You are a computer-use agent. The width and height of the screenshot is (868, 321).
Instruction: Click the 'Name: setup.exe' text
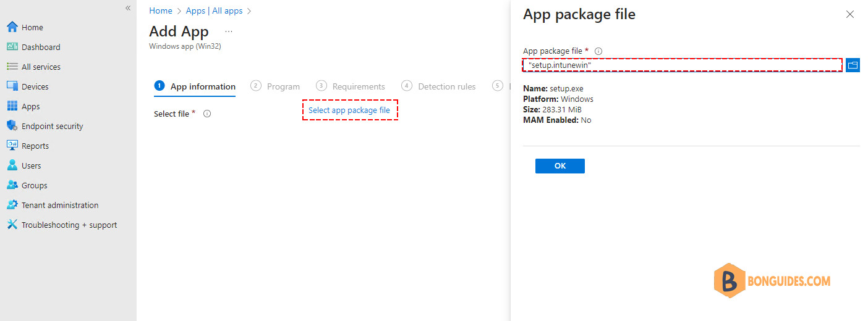[553, 89]
